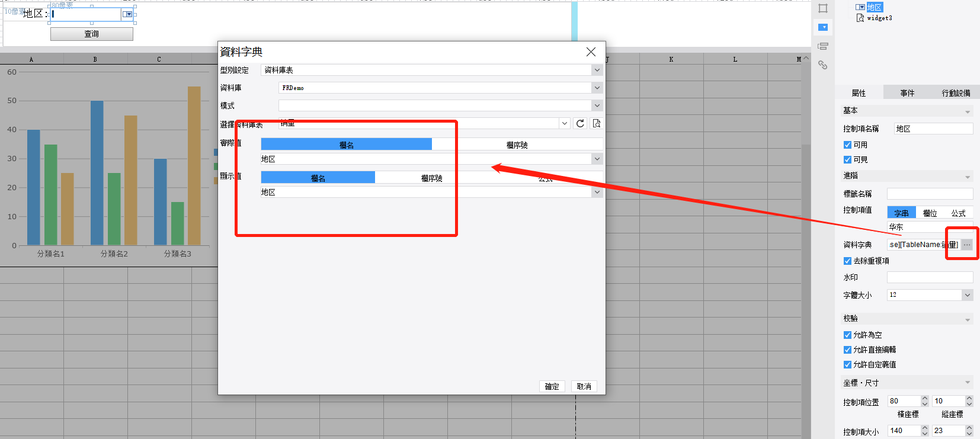Open the 選擇資料庫表 dropdown

click(x=565, y=123)
